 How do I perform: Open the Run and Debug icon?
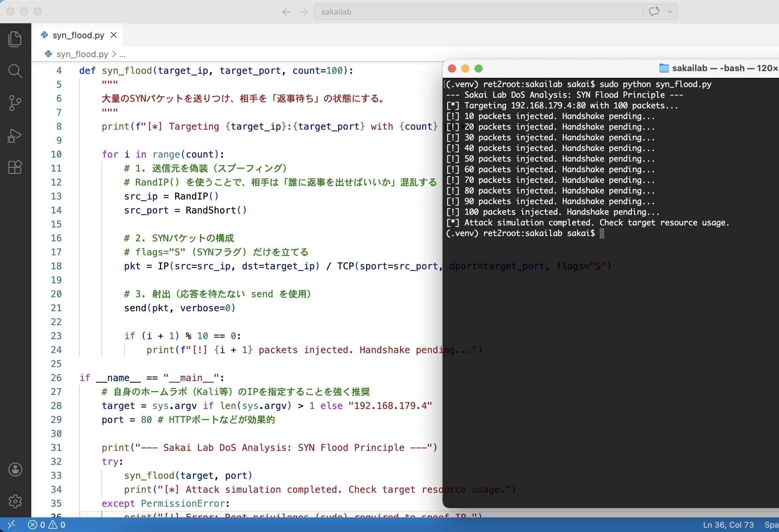tap(15, 135)
